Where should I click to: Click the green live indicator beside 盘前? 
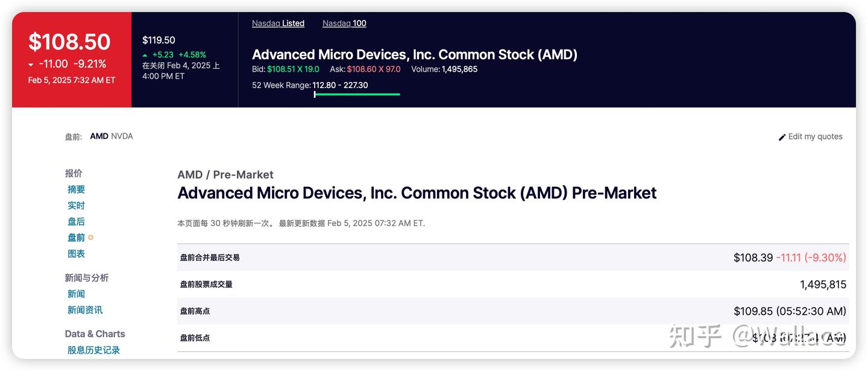90,237
